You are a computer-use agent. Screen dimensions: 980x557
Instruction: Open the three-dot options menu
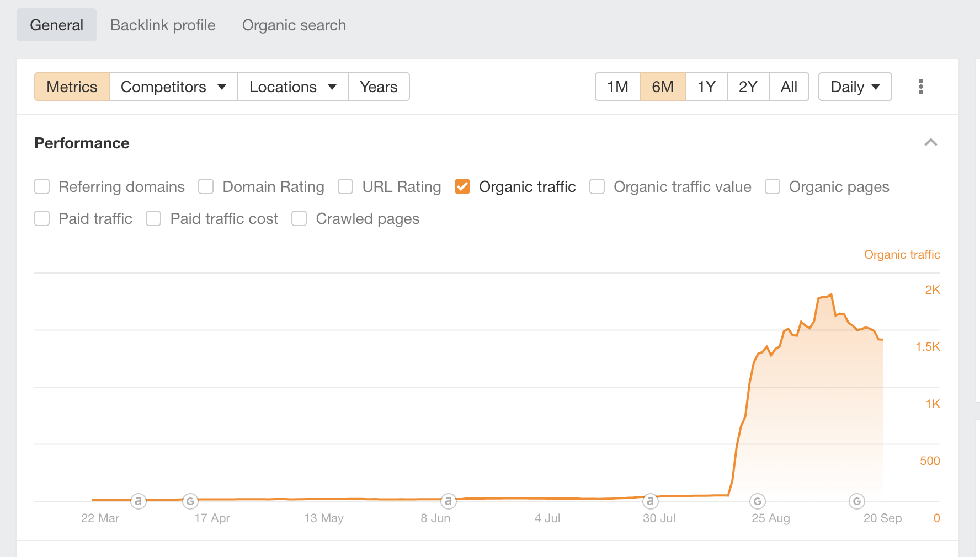[920, 87]
